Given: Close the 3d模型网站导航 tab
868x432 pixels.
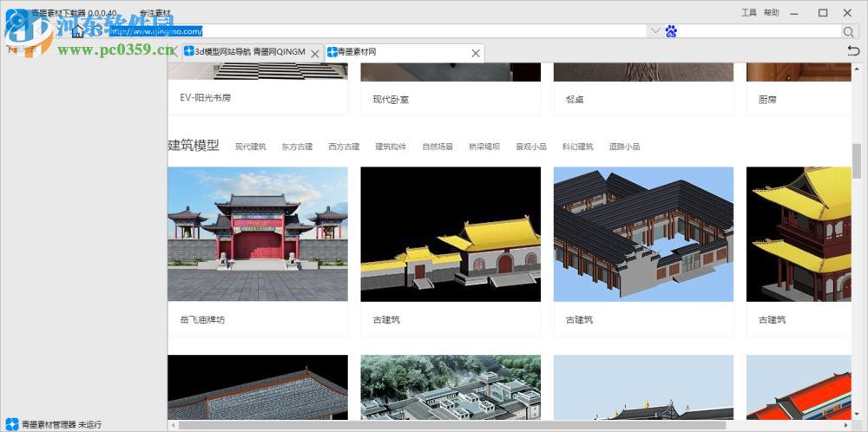Looking at the screenshot, I should [314, 54].
